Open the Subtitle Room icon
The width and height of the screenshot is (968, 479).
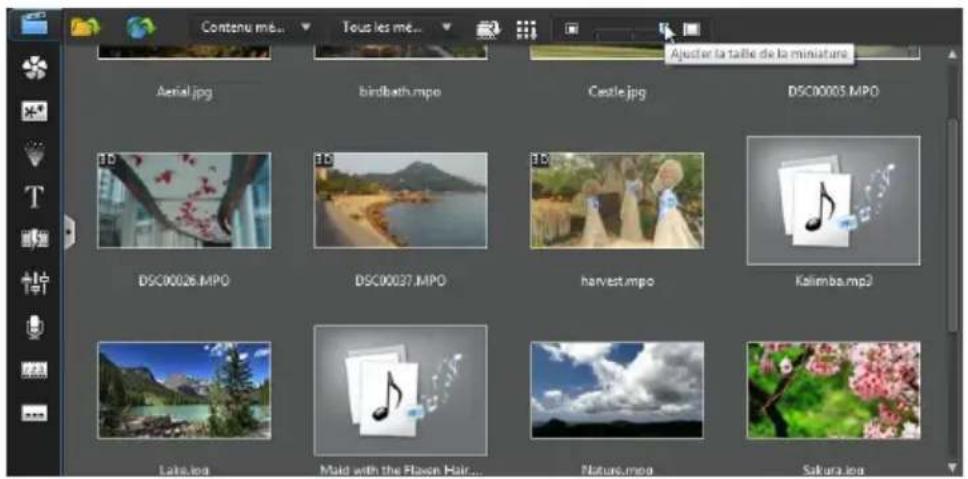pyautogui.click(x=34, y=412)
